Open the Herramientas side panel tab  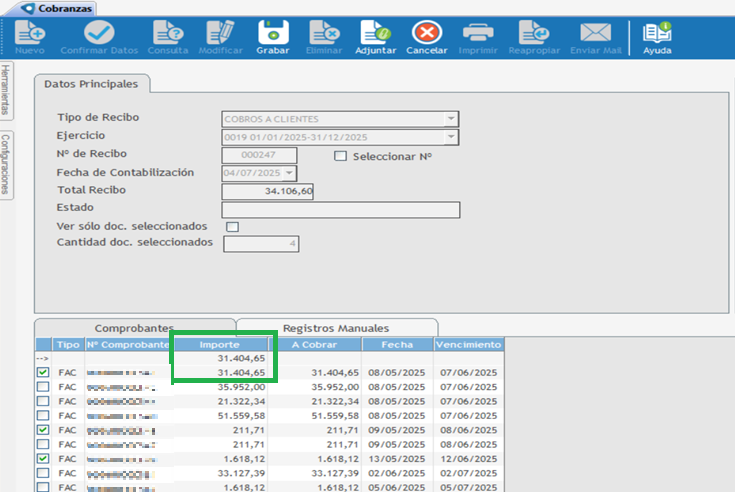click(x=7, y=90)
